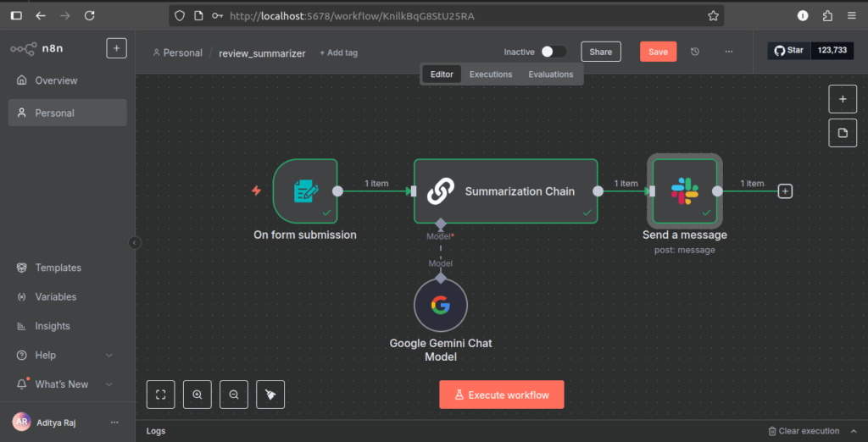This screenshot has height=442, width=868.
Task: Collapse the left sidebar arrow
Action: [135, 243]
